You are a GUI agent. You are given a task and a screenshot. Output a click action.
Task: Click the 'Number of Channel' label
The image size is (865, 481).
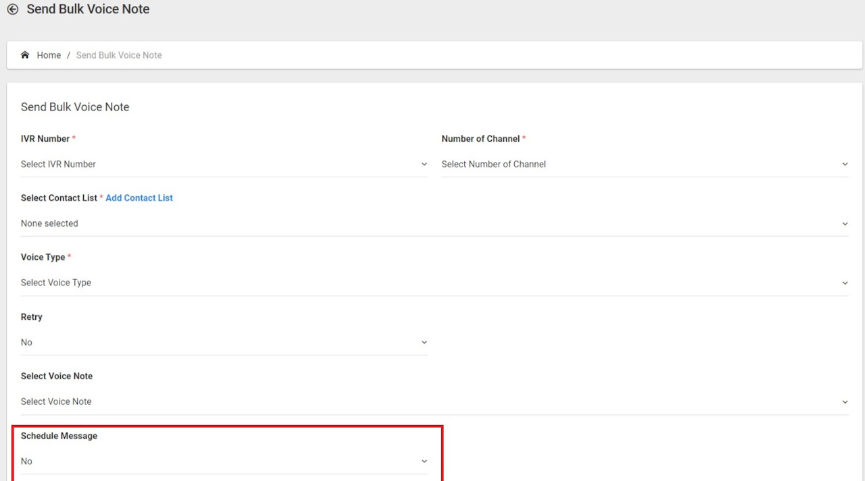(x=480, y=139)
